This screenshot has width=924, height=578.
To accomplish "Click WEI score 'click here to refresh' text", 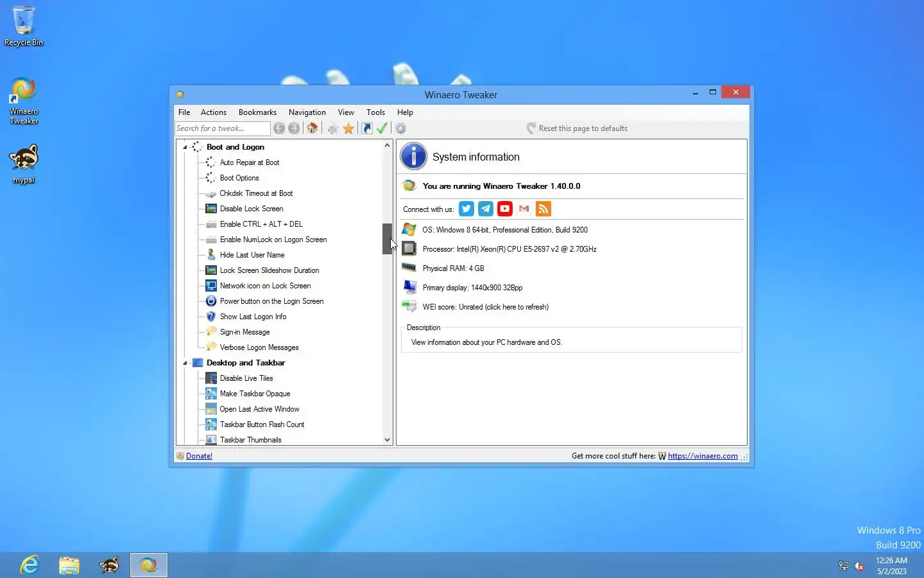I will [x=517, y=307].
